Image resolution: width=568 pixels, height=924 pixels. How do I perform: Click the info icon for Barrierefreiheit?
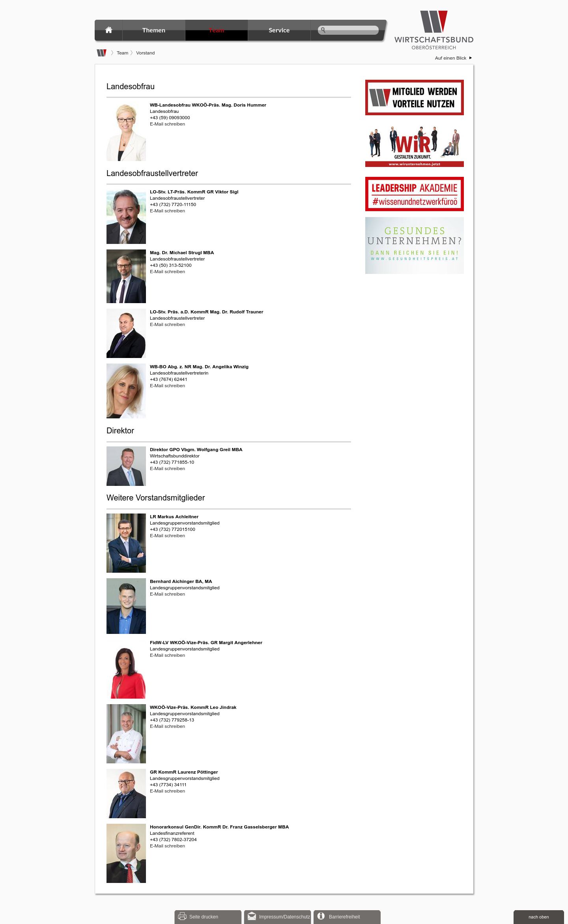click(x=321, y=916)
